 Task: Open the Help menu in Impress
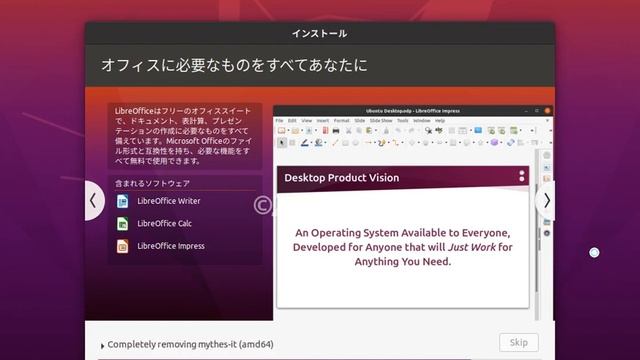click(x=440, y=121)
